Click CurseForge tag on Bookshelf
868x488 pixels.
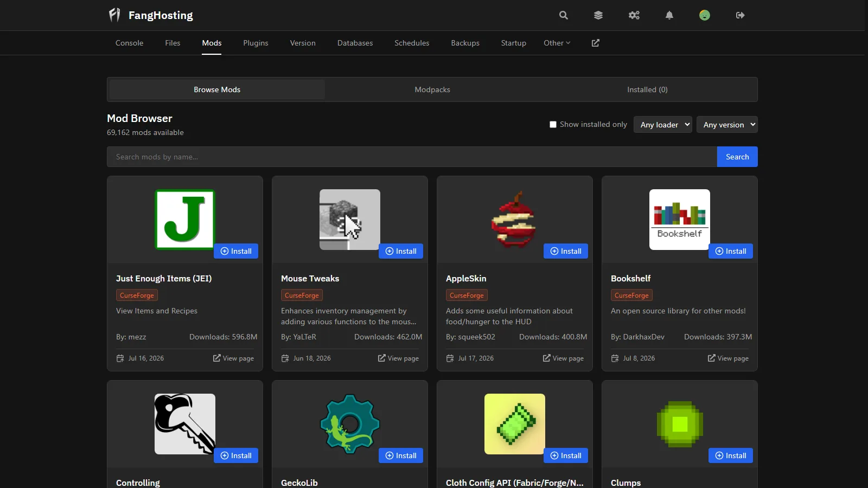[x=631, y=296]
